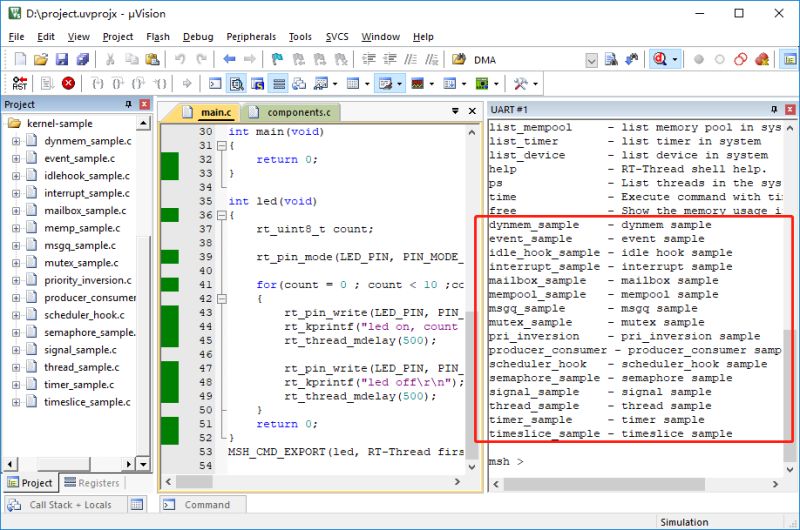Pin the UART #1 panel
The height and width of the screenshot is (530, 800).
point(774,109)
